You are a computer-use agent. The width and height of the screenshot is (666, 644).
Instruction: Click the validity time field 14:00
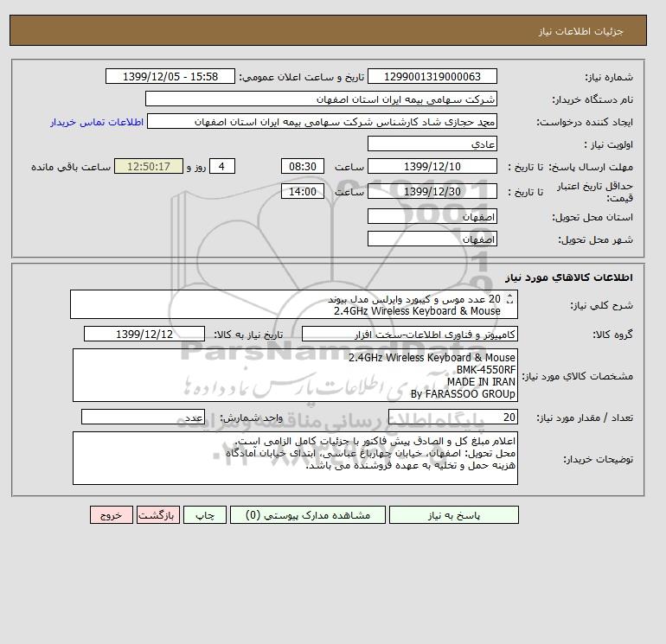[303, 191]
